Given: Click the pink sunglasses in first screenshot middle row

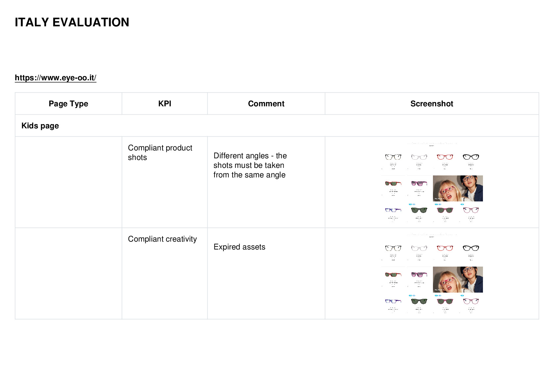Looking at the screenshot, I should pyautogui.click(x=419, y=183).
